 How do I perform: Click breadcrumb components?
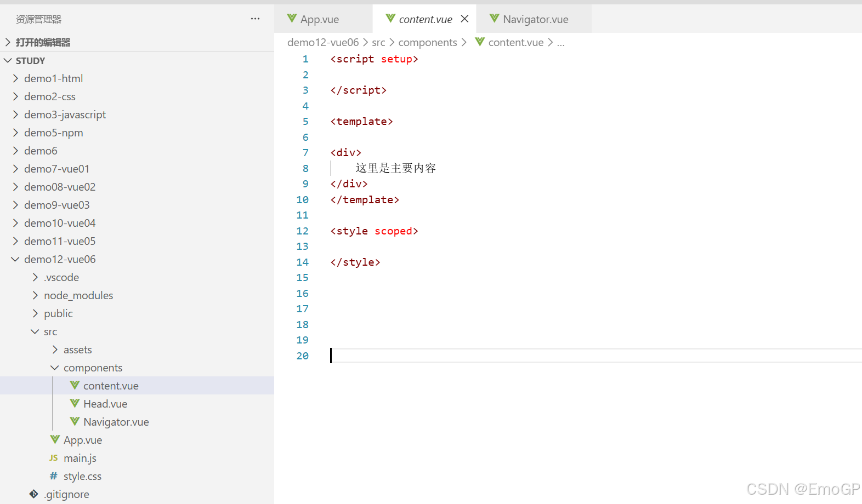tap(428, 42)
